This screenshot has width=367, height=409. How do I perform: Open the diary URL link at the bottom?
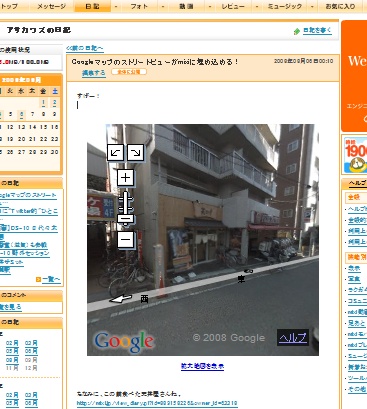coord(157,403)
